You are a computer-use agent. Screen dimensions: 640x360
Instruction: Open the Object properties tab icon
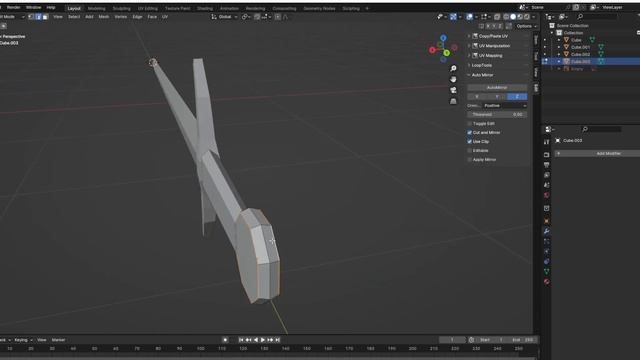[x=547, y=221]
